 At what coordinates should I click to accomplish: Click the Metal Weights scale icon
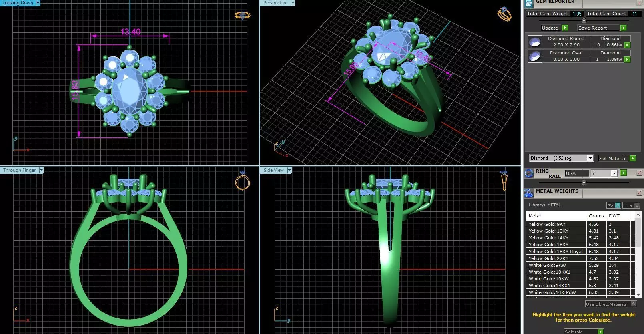point(529,193)
